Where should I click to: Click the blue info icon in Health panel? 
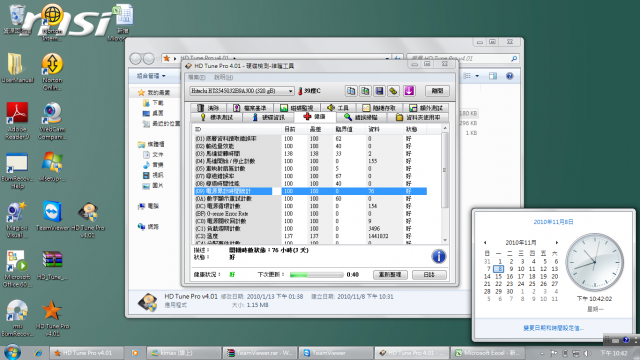(x=438, y=256)
